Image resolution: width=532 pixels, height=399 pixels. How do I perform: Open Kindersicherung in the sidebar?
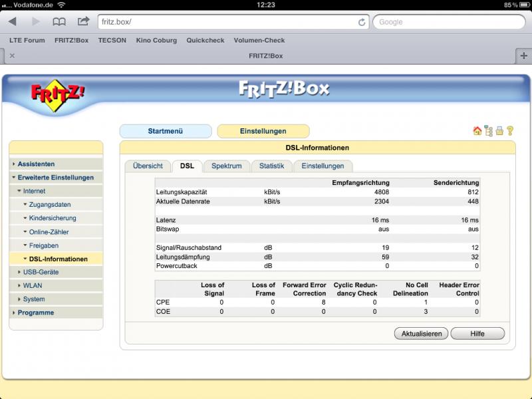click(x=56, y=218)
